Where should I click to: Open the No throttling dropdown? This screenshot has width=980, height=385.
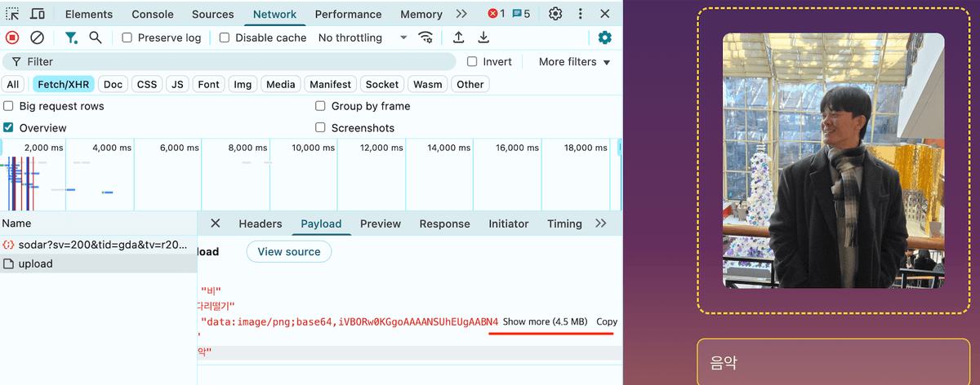tap(362, 38)
